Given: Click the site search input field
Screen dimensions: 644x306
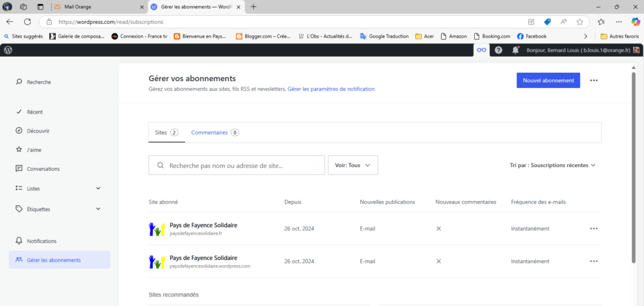Looking at the screenshot, I should coord(242,166).
